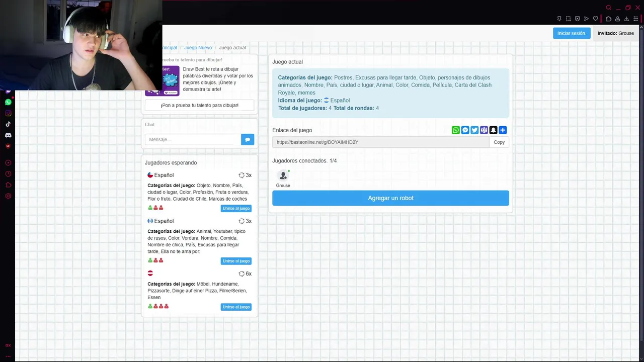Screen dimensions: 644x362
Task: Share game link via WhatsApp icon
Action: point(456,130)
